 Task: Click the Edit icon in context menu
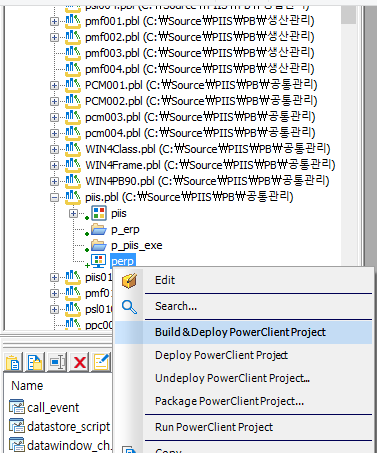point(129,280)
